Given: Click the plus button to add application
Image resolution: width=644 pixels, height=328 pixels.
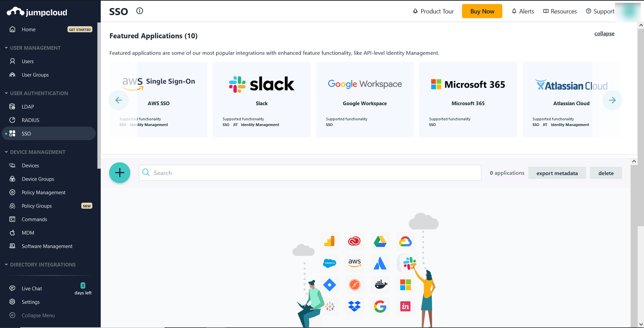Looking at the screenshot, I should click(120, 173).
